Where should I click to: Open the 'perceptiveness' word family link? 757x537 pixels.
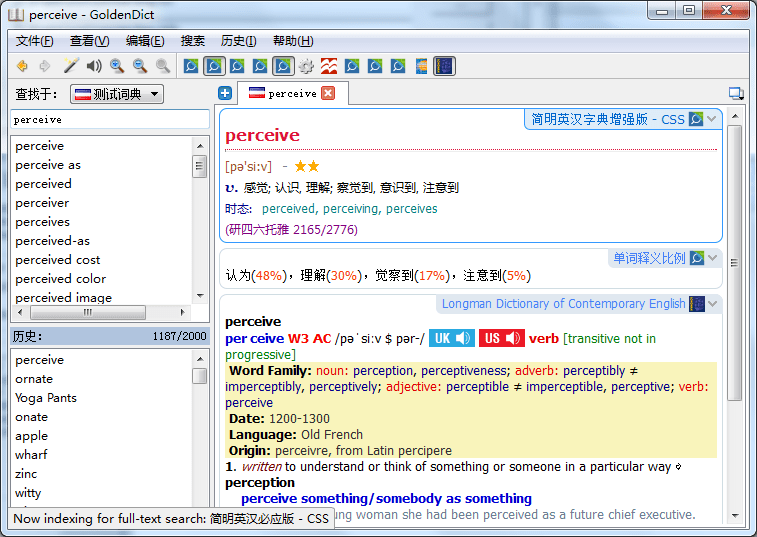[x=464, y=370]
